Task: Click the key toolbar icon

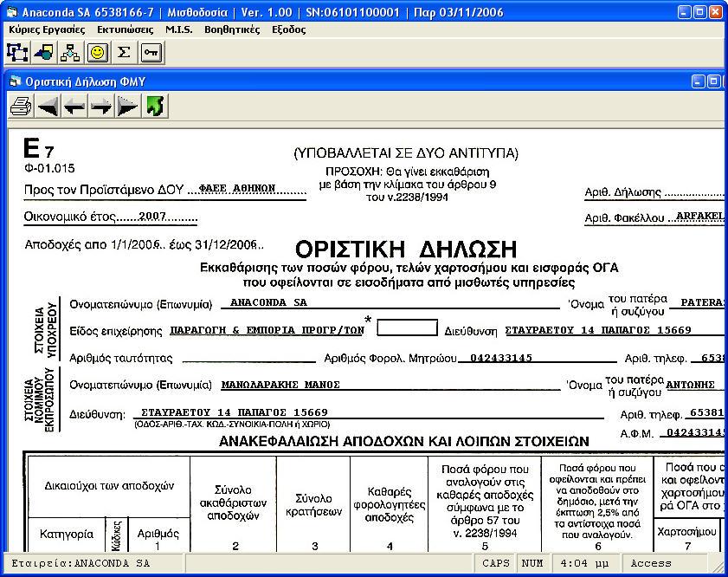Action: 151,52
